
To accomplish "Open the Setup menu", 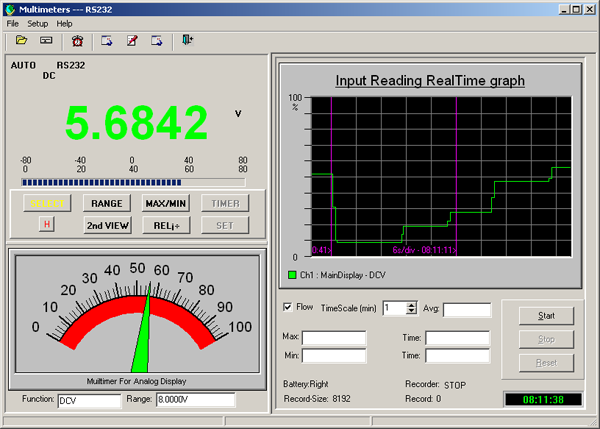I will 38,24.
